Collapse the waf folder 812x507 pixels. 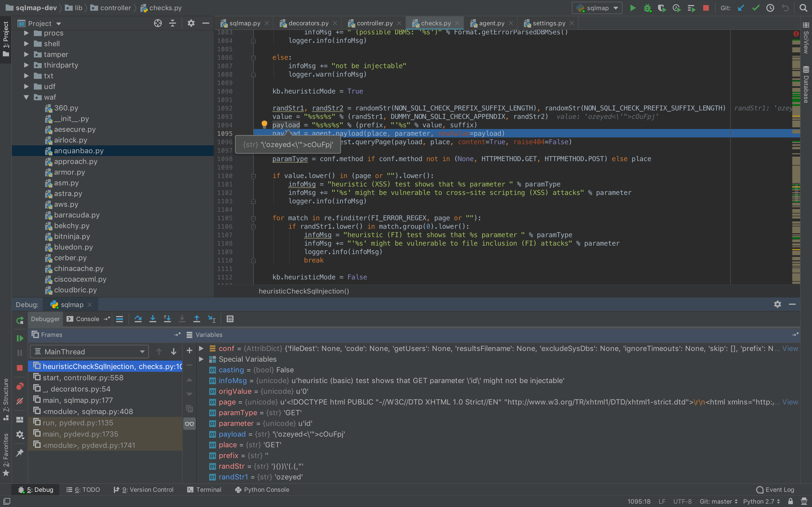coord(26,97)
